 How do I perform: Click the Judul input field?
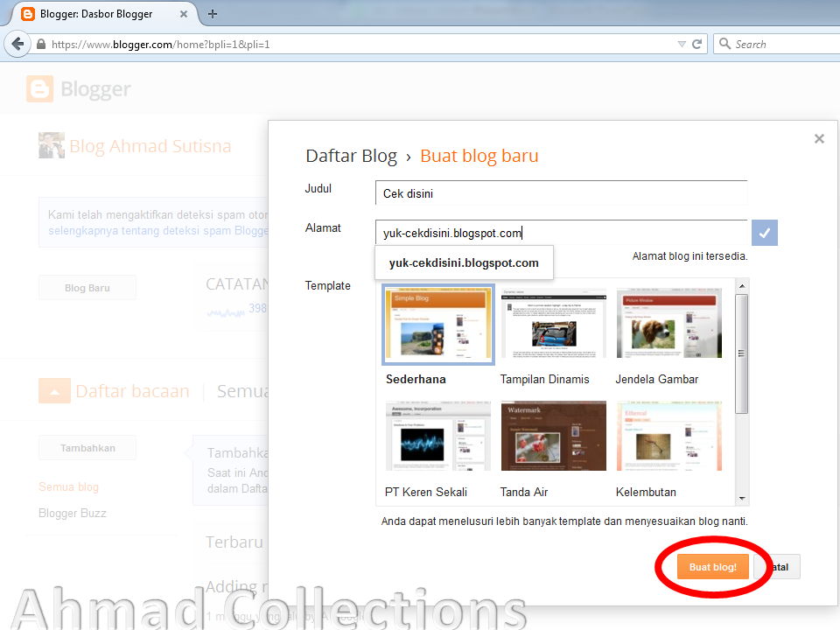(561, 193)
